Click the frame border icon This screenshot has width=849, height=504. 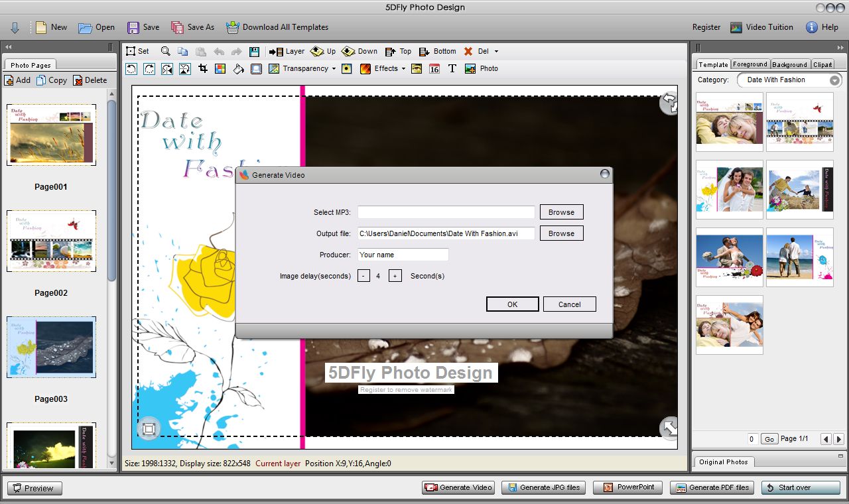[x=256, y=68]
